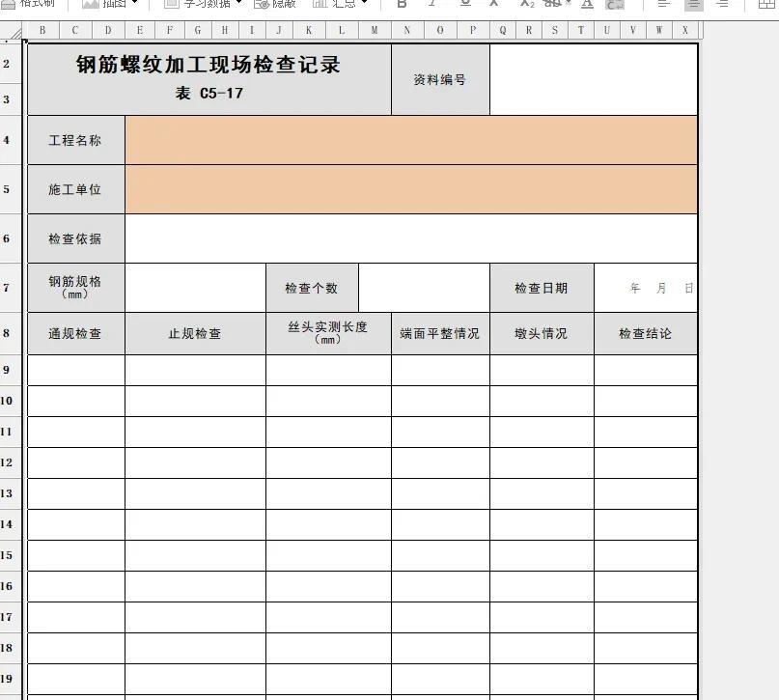Click the title cell 钢筋螺纹加工现场检查记录
The height and width of the screenshot is (700, 779).
209,79
